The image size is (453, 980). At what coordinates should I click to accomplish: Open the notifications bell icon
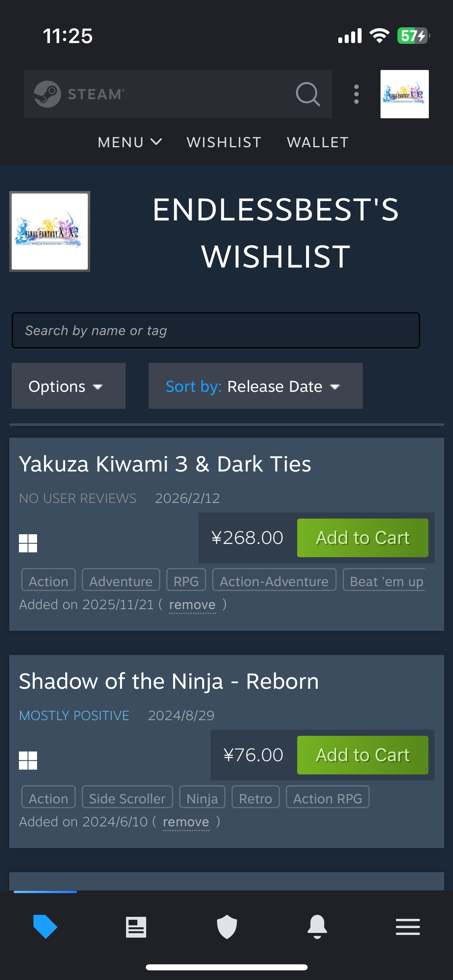[317, 926]
